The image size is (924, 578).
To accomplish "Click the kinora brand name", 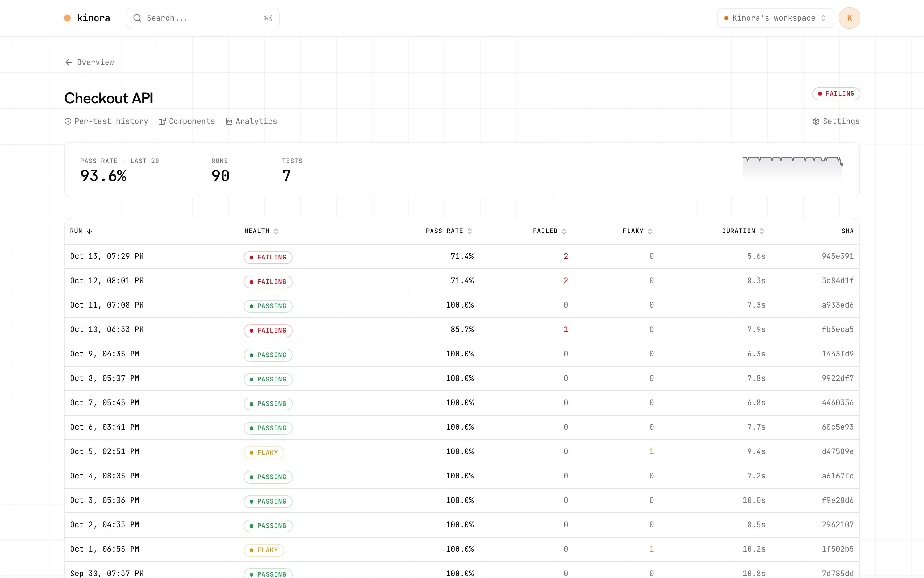I will click(x=94, y=18).
